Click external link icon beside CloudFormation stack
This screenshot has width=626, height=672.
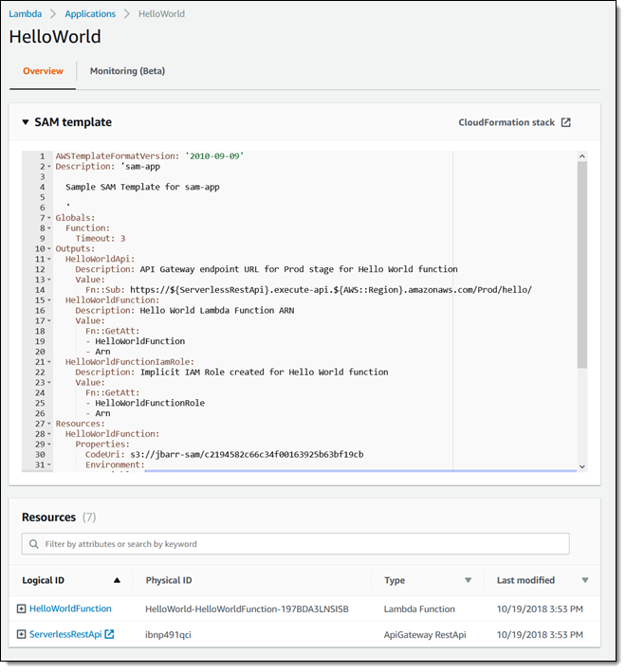566,122
